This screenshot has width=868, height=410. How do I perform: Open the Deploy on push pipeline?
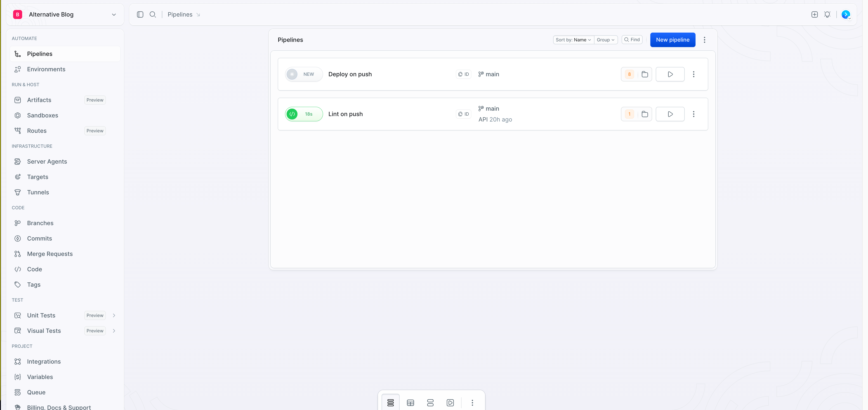coord(350,74)
